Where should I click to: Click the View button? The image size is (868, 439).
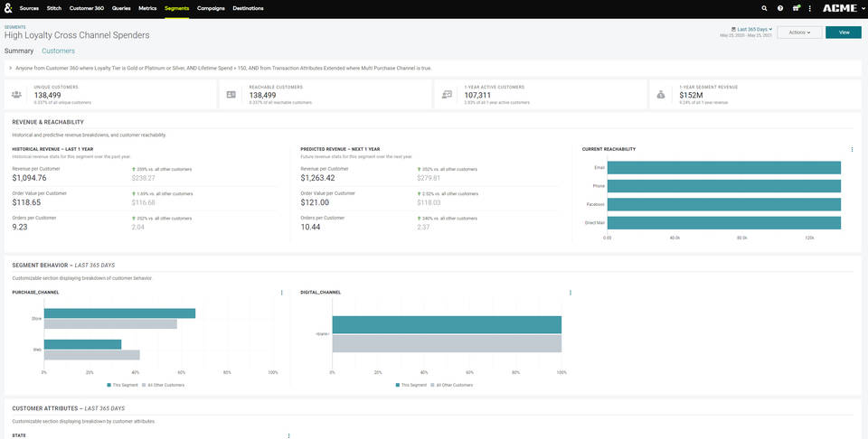(843, 33)
